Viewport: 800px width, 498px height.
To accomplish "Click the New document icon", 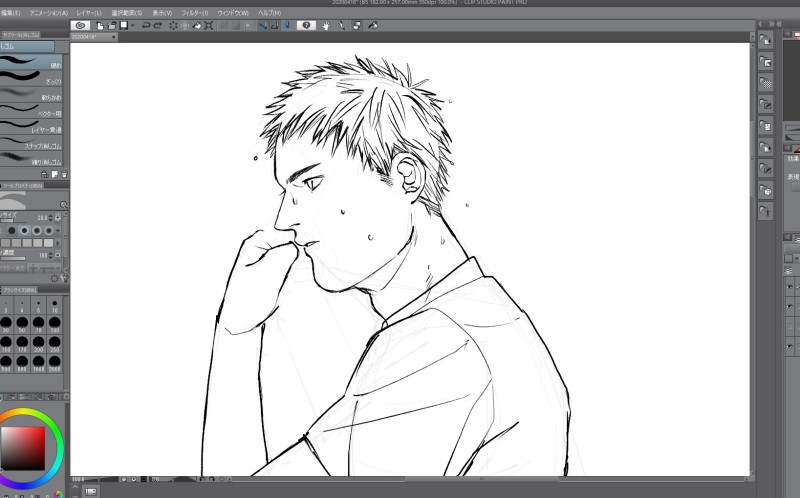I will (x=100, y=25).
